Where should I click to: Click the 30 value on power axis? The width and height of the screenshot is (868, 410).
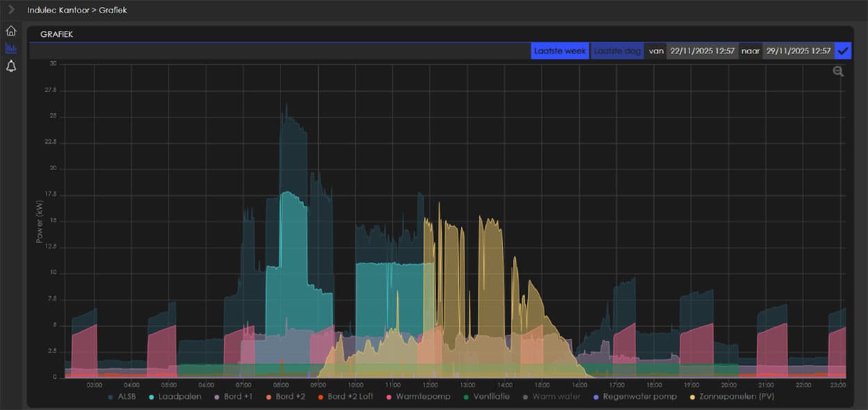point(53,64)
